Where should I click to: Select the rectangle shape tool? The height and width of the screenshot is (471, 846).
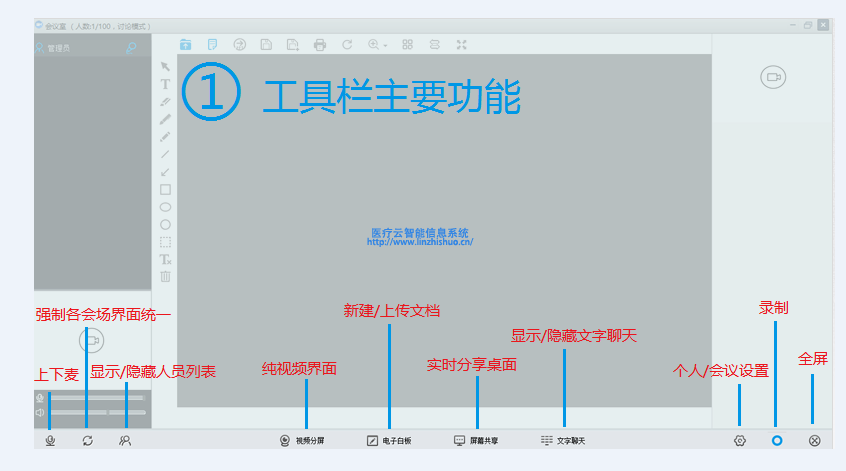165,189
